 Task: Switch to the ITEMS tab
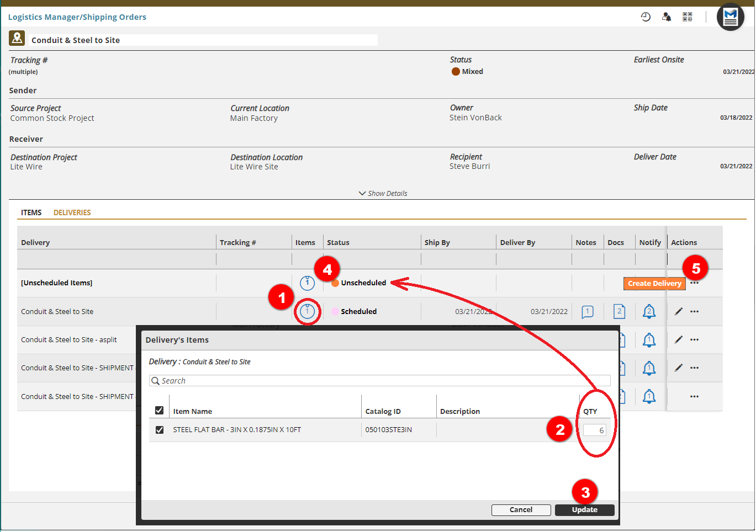pyautogui.click(x=31, y=212)
